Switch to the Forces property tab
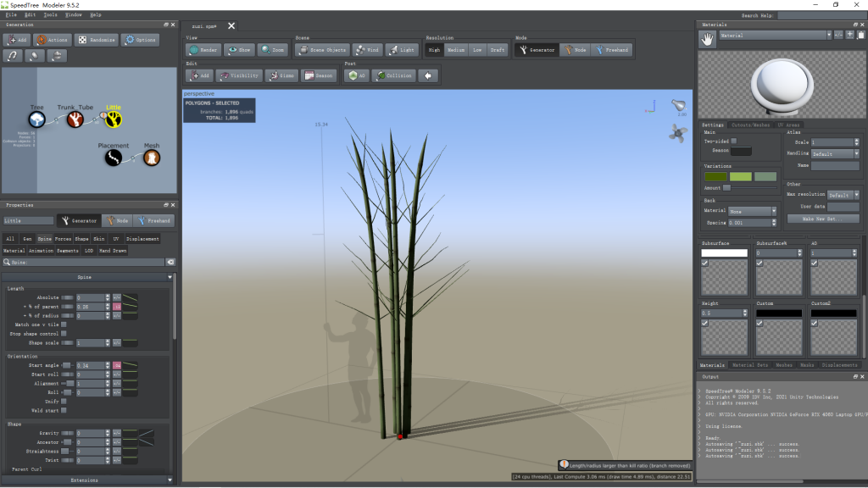The image size is (868, 488). pos(63,239)
